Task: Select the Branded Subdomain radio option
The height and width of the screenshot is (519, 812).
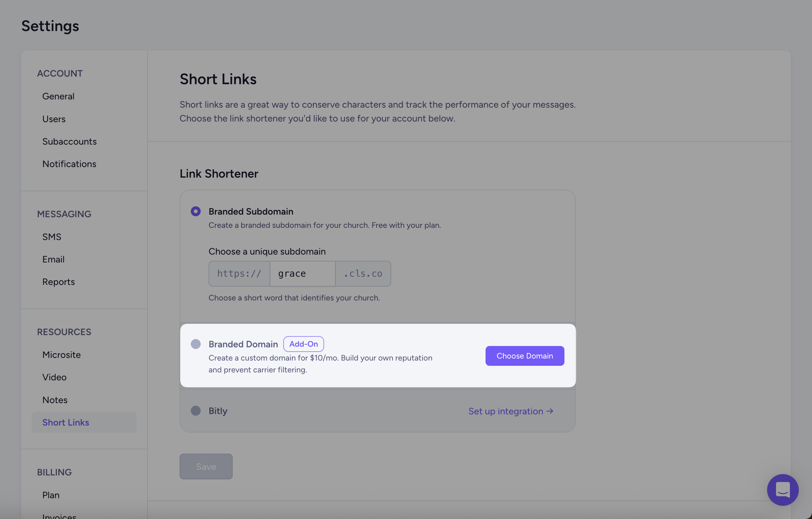Action: tap(196, 211)
